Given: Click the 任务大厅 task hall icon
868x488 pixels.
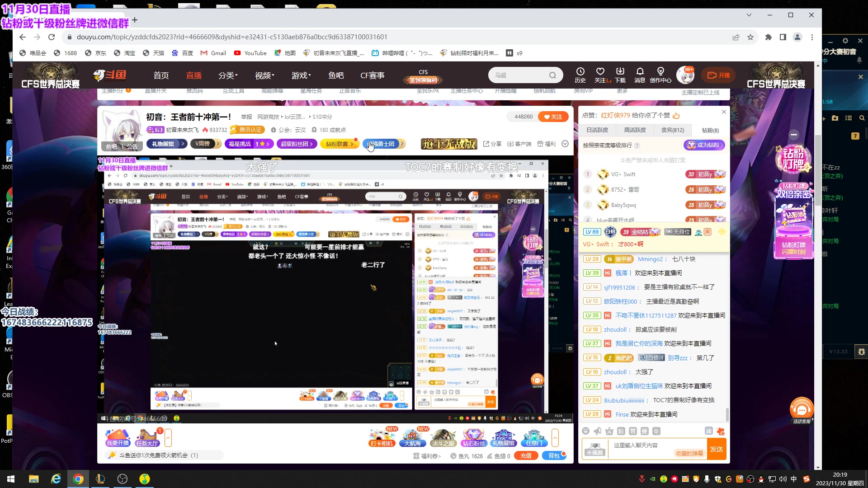Looking at the screenshot, I should [147, 437].
